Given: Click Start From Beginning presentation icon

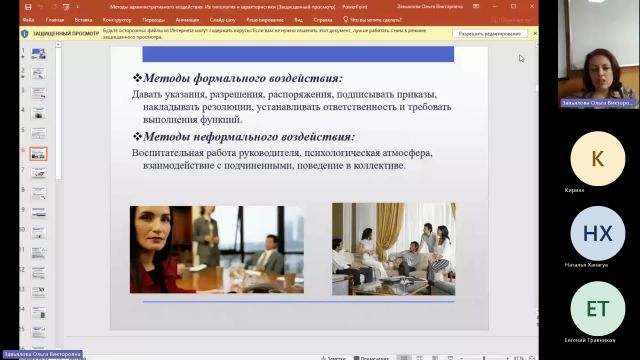Looking at the screenshot, I should [66, 7].
